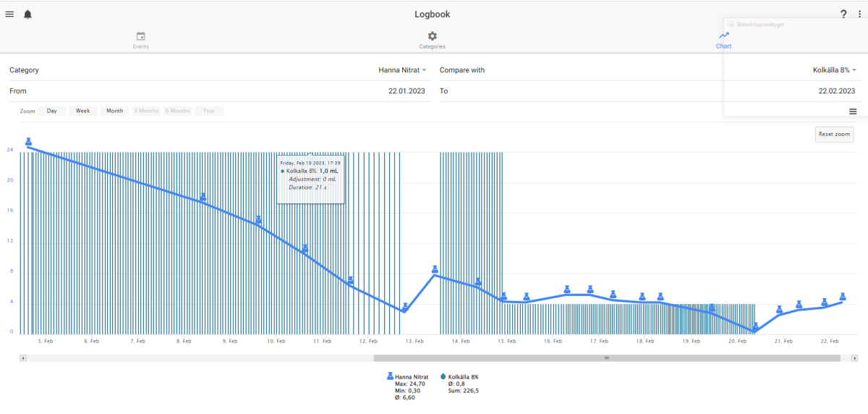This screenshot has height=414, width=868.
Task: Click the Chart trend-line icon
Action: [x=724, y=35]
